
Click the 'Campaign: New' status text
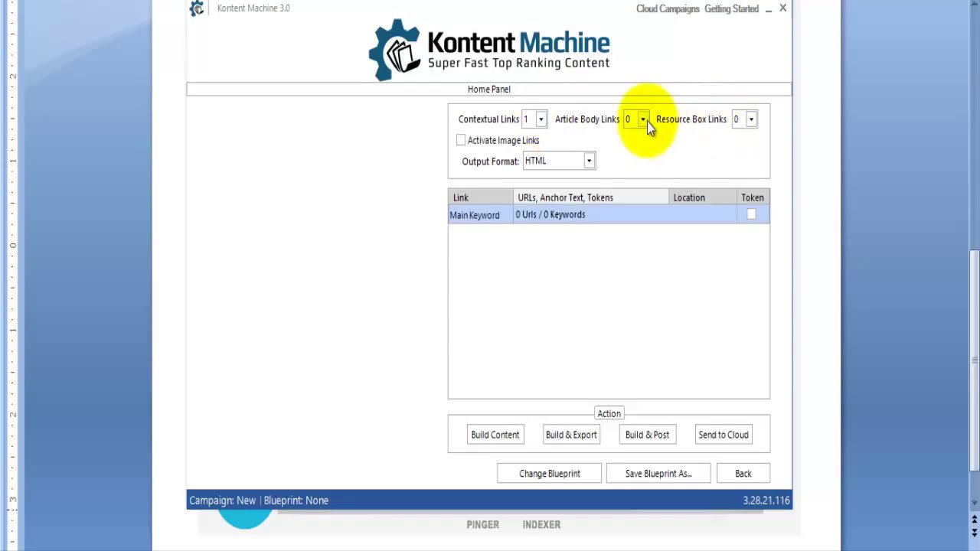point(223,500)
